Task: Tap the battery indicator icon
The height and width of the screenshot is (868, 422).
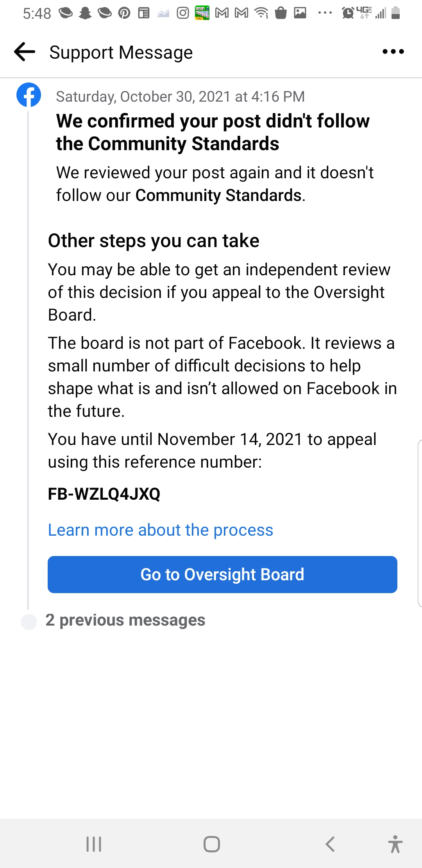Action: pos(395,13)
